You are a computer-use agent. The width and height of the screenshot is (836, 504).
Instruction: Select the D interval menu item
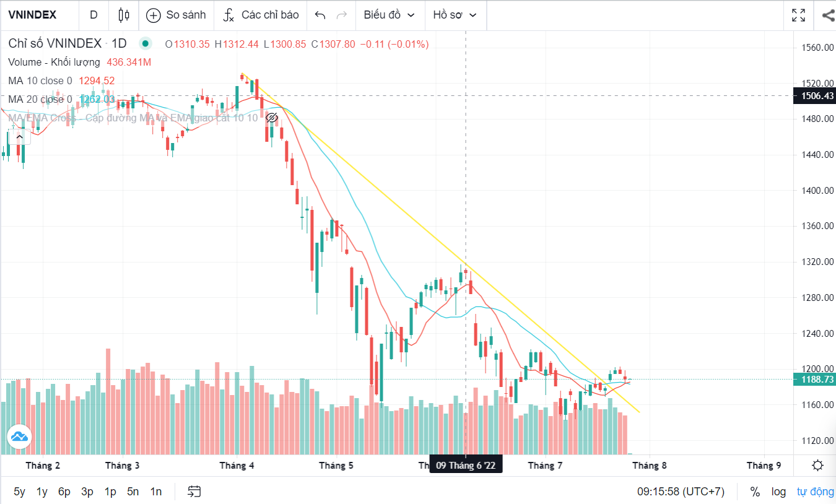click(x=94, y=15)
